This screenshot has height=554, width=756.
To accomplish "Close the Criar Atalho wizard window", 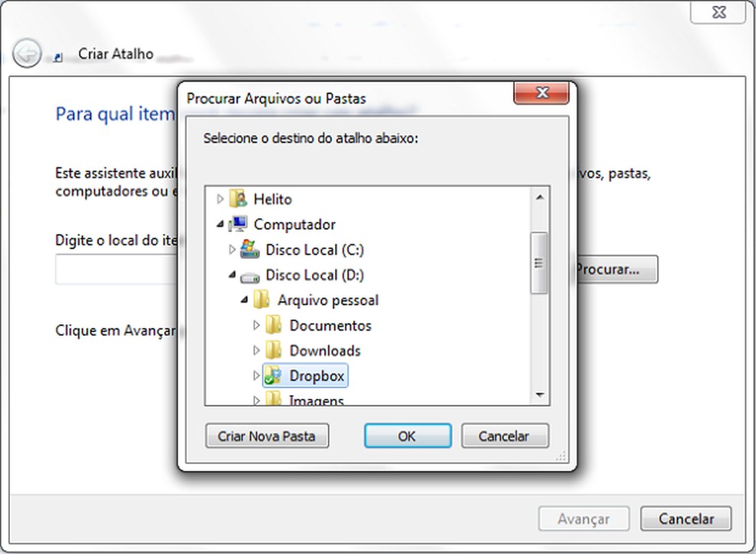I will 718,12.
